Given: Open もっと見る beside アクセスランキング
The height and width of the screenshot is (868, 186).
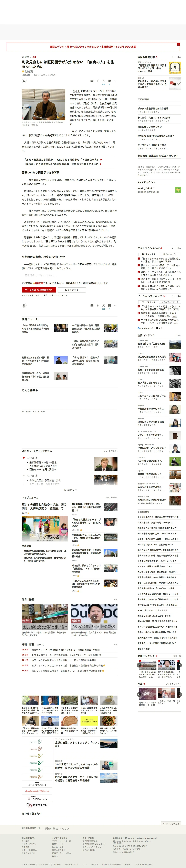Looking at the screenshot, I should tap(176, 249).
